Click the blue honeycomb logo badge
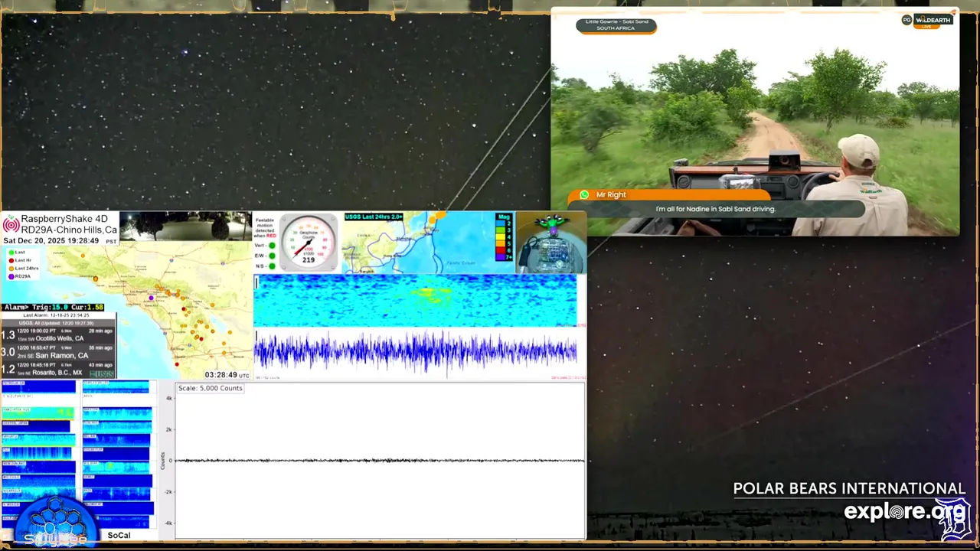 56,520
